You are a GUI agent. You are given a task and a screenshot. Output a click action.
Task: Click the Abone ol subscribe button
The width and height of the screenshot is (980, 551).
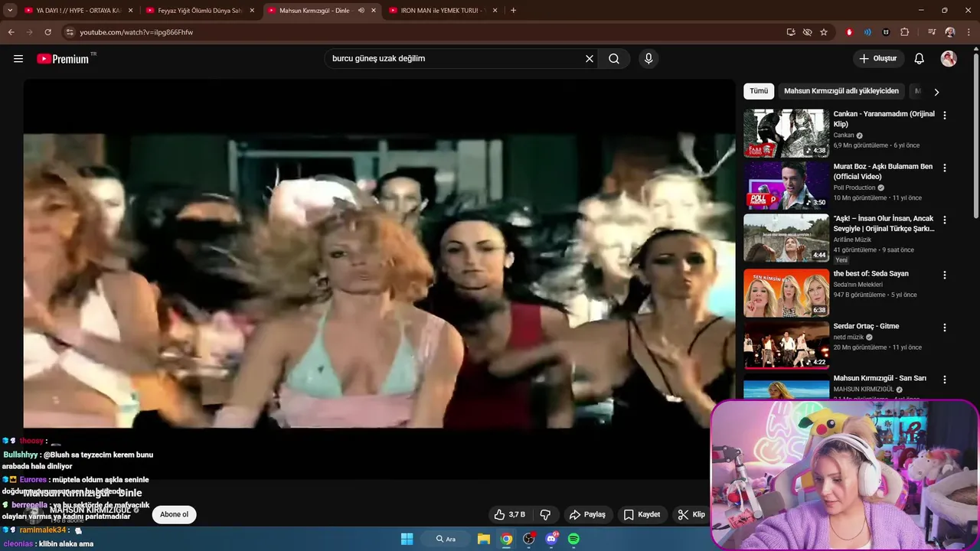[x=174, y=514]
